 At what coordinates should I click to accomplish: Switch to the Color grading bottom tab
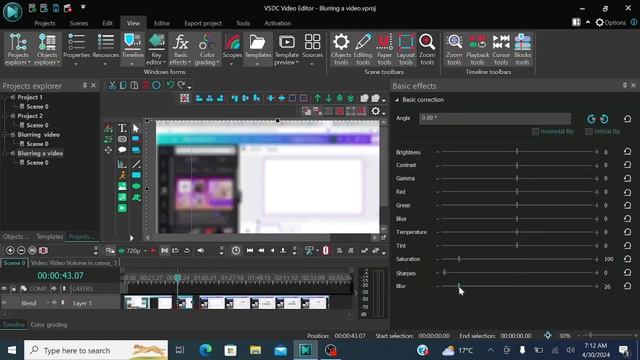coord(49,324)
